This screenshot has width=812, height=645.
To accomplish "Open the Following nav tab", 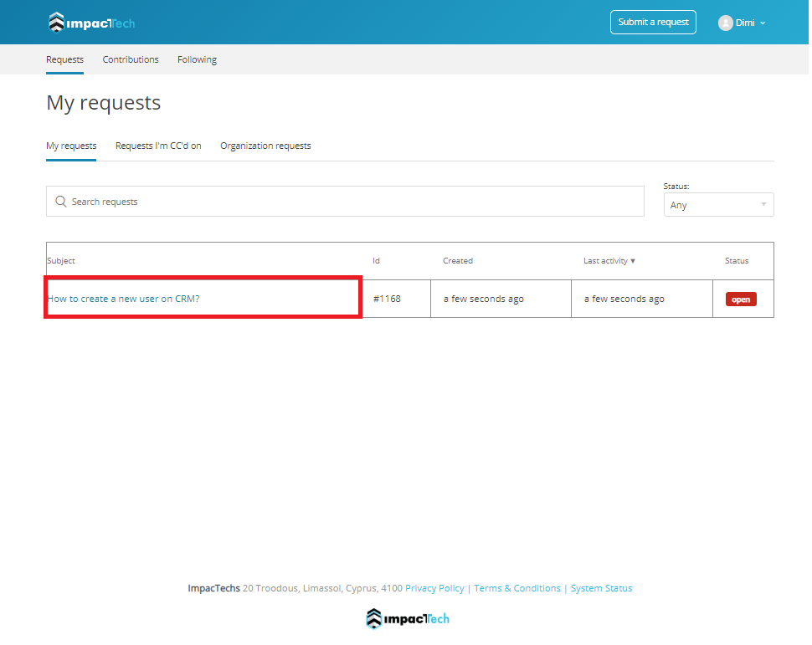I will click(197, 59).
